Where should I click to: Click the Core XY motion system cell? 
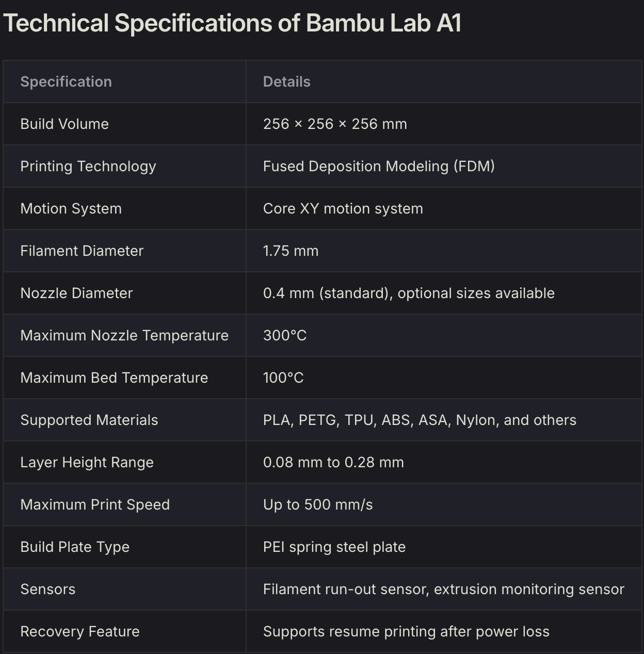[343, 208]
